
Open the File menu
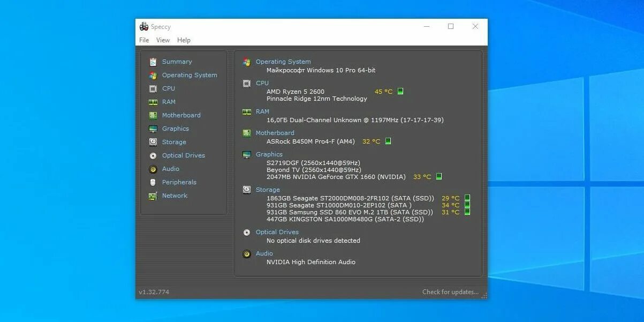[x=144, y=40]
